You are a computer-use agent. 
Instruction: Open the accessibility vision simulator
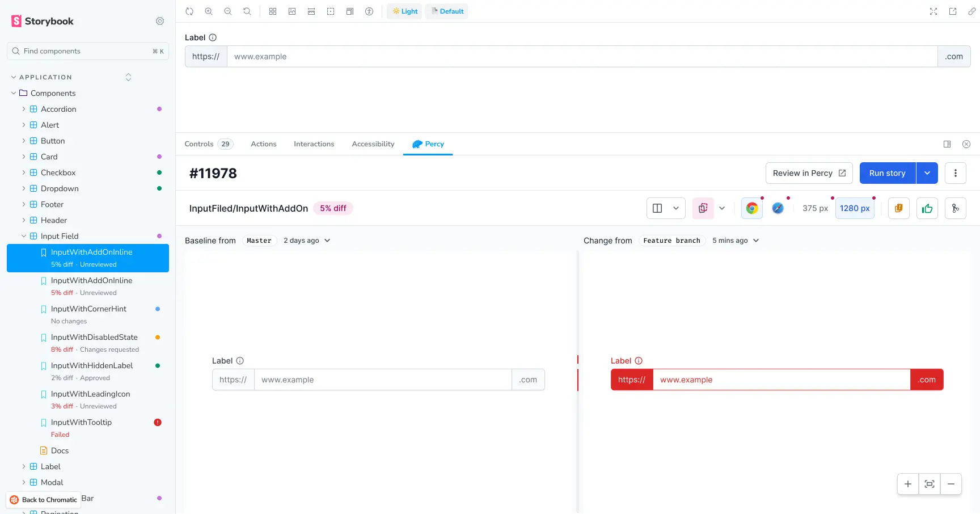coord(369,11)
